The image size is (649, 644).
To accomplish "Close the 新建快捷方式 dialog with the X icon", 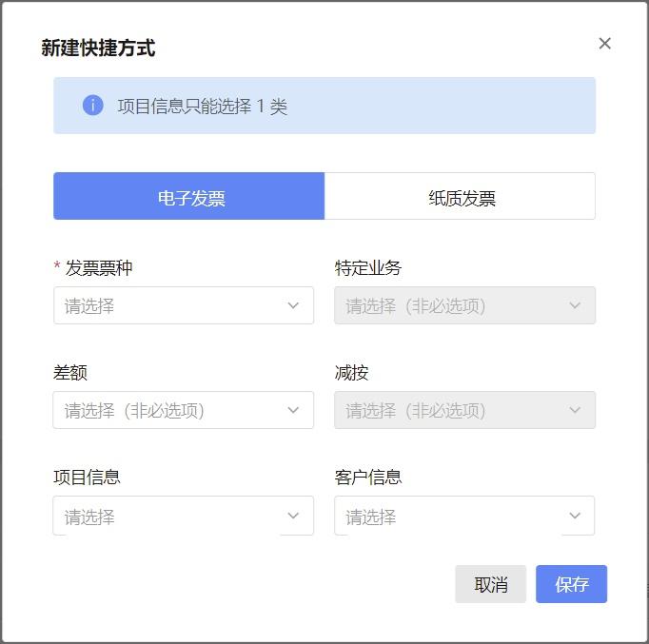I will coord(604,44).
